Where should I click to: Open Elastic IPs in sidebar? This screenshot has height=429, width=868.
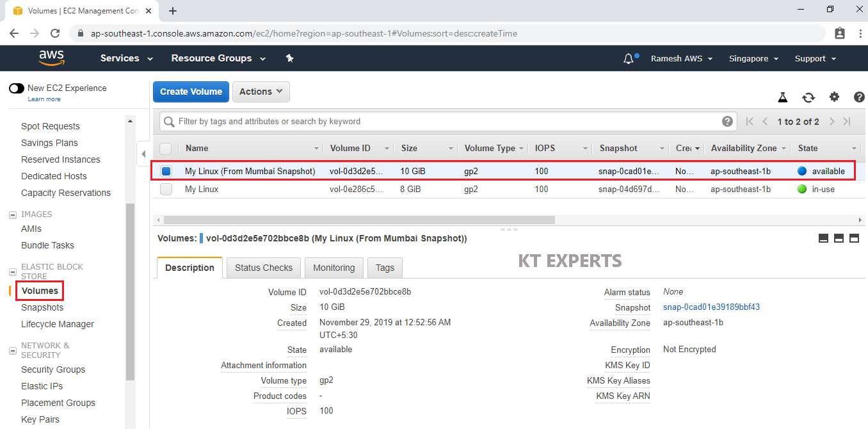(42, 386)
